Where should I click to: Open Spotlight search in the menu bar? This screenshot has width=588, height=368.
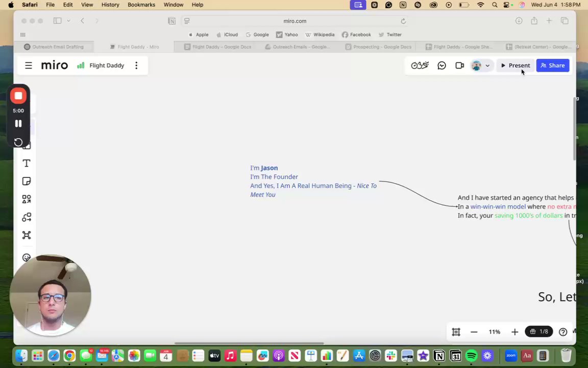pos(495,5)
